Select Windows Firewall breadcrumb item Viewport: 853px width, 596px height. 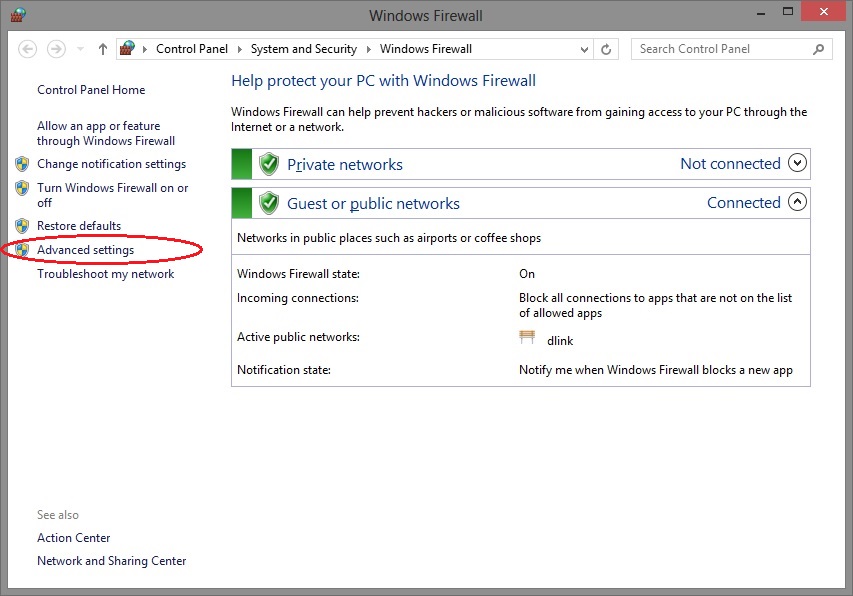pos(425,49)
